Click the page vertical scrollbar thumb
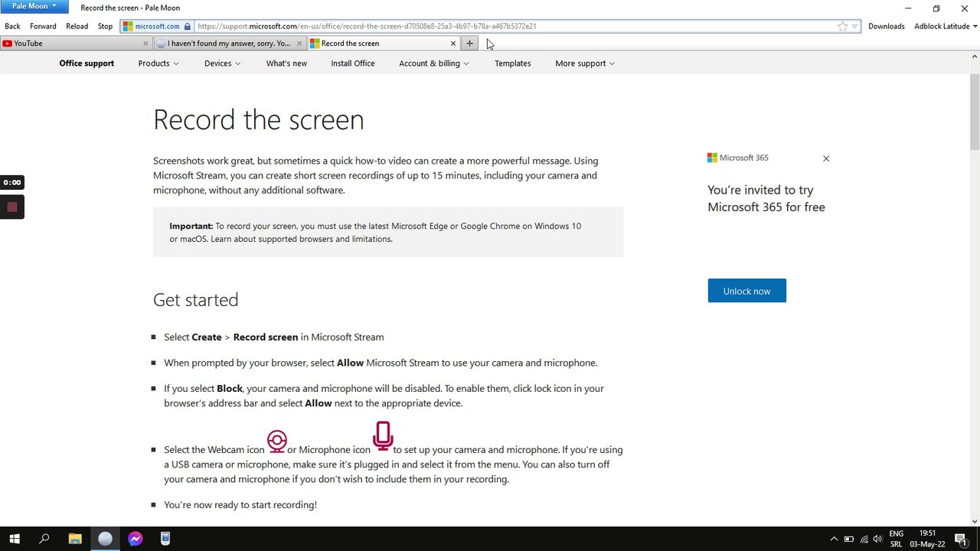980x551 pixels. [975, 112]
